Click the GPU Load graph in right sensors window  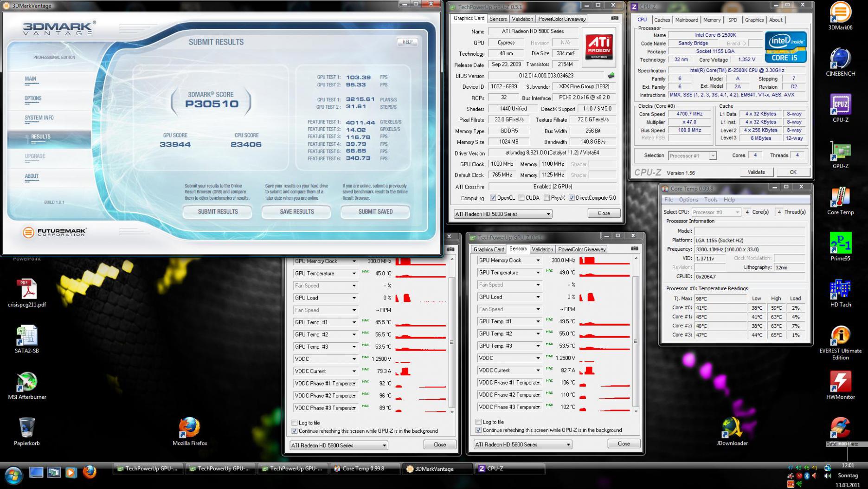[604, 297]
